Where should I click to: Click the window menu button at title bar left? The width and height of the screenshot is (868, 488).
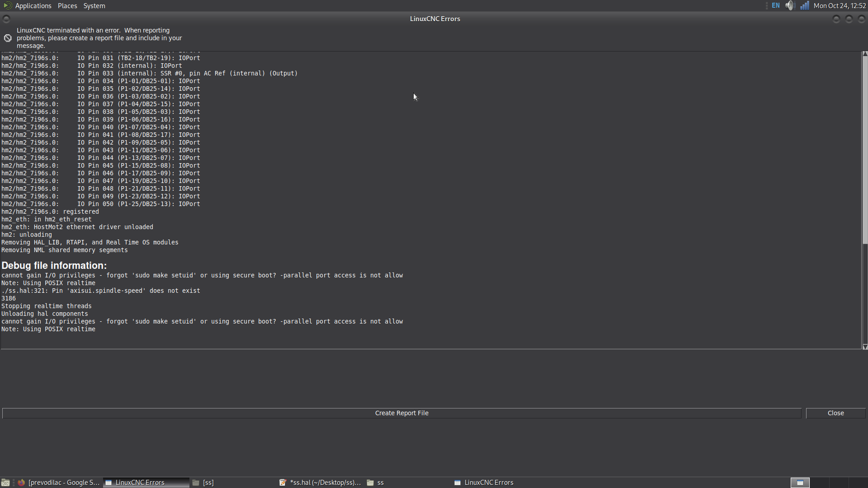click(6, 19)
